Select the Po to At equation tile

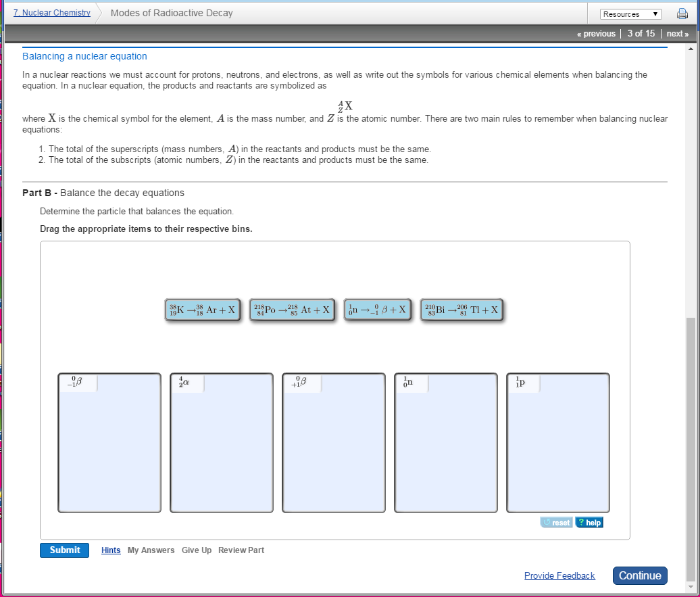[x=292, y=310]
